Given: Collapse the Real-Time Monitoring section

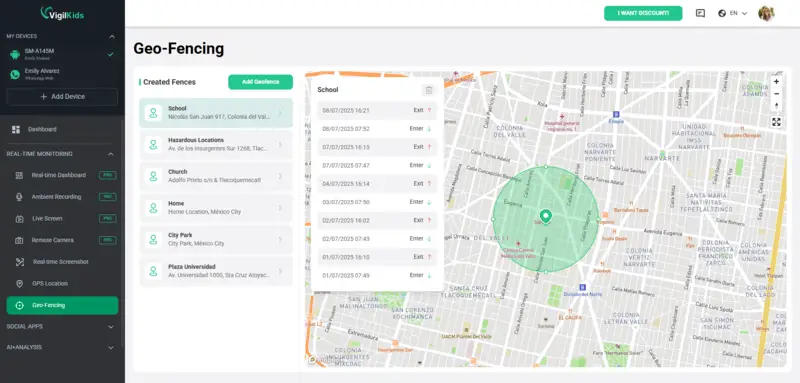Looking at the screenshot, I should 112,154.
